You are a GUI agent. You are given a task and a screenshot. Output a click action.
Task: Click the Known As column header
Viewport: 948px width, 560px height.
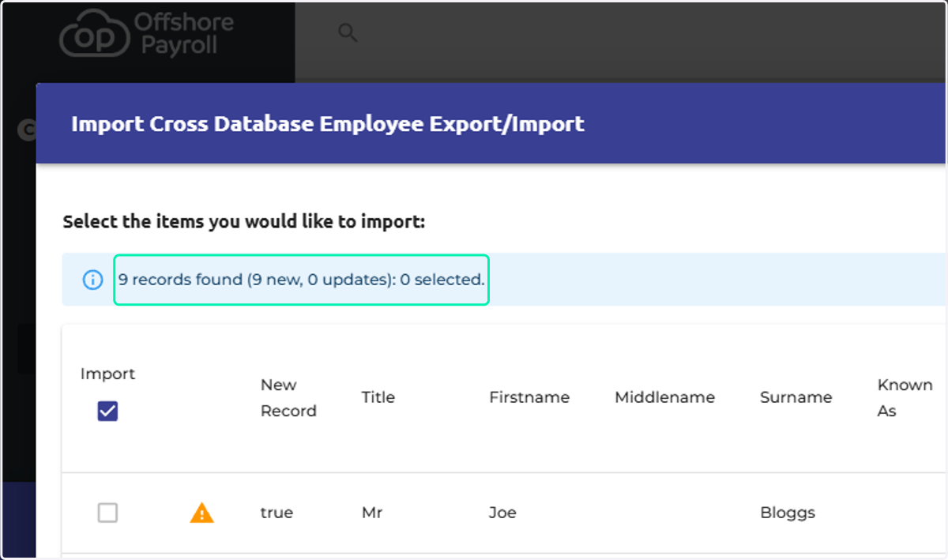coord(905,398)
